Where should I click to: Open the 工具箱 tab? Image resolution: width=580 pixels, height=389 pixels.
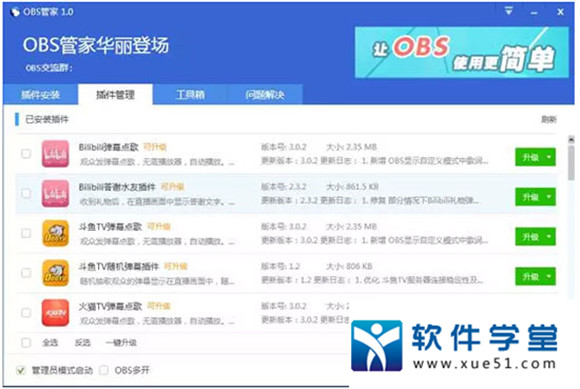(x=190, y=95)
